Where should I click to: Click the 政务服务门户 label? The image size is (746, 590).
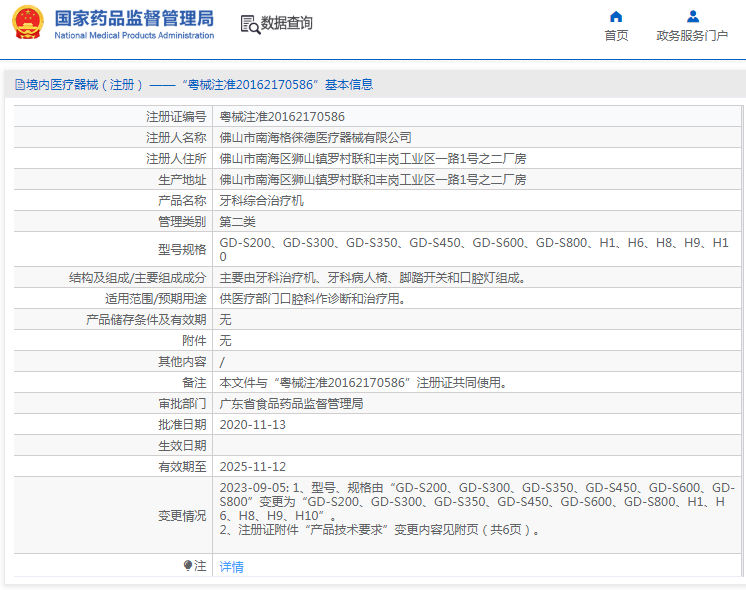[692, 36]
